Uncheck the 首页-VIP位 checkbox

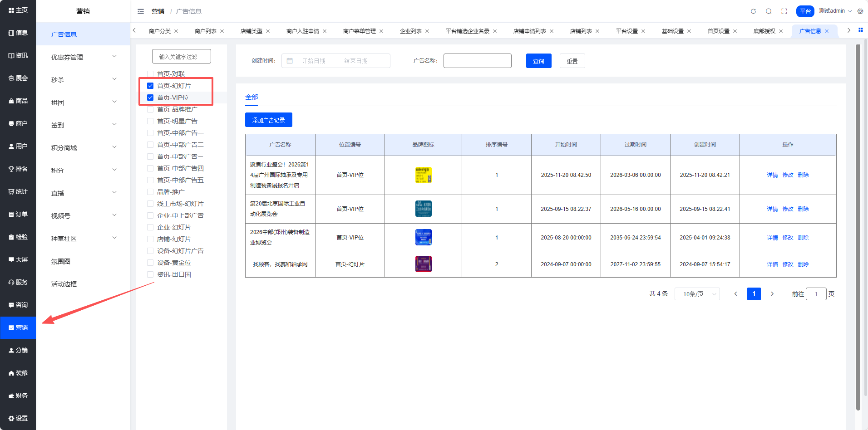150,98
